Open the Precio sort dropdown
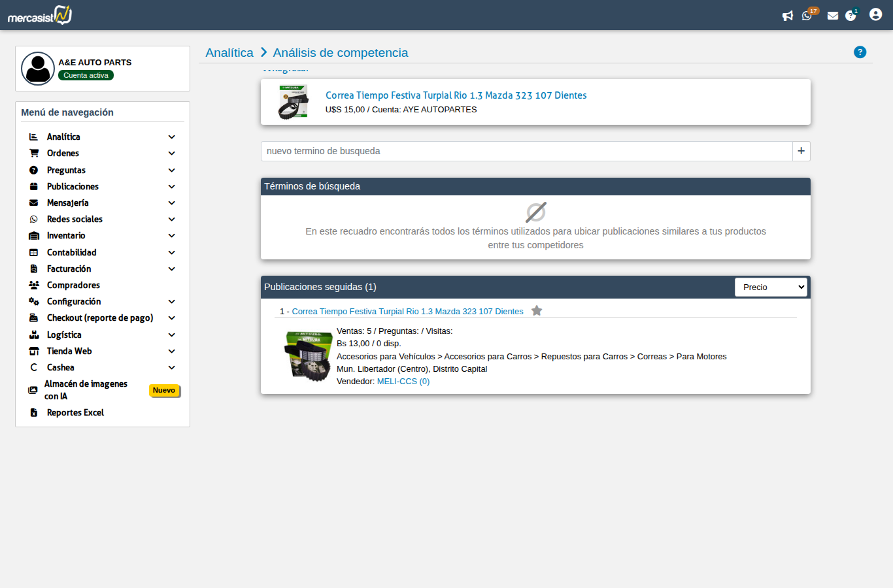Image resolution: width=893 pixels, height=588 pixels. coord(771,287)
